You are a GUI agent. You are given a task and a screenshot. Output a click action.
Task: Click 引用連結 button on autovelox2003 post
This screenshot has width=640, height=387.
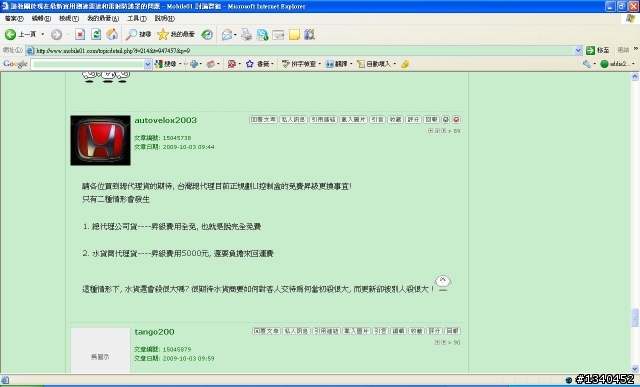(x=323, y=120)
